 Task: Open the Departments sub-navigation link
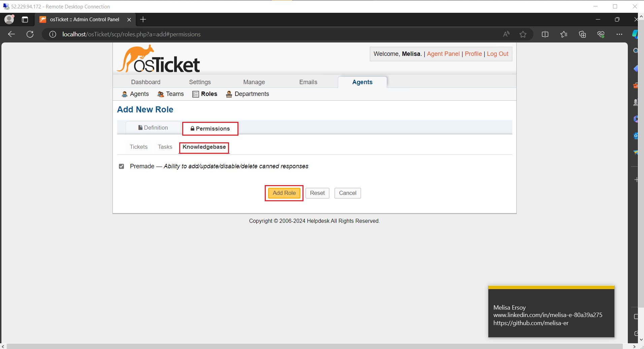click(248, 94)
